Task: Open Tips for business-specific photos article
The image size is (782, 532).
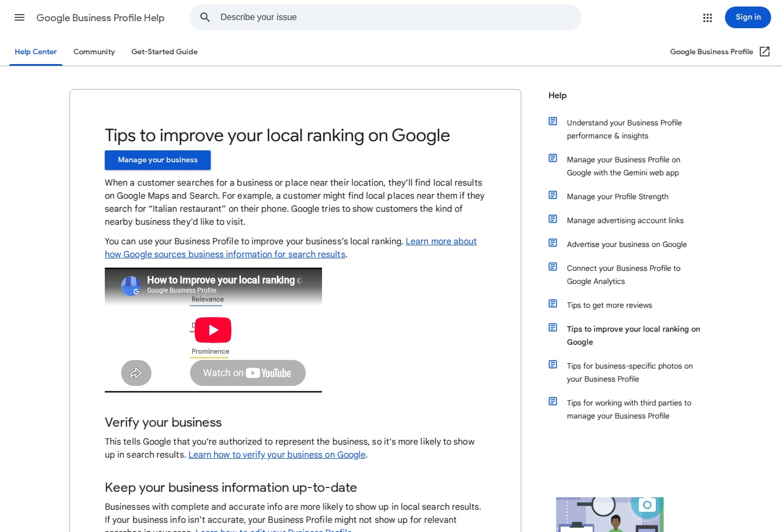Action: click(630, 372)
